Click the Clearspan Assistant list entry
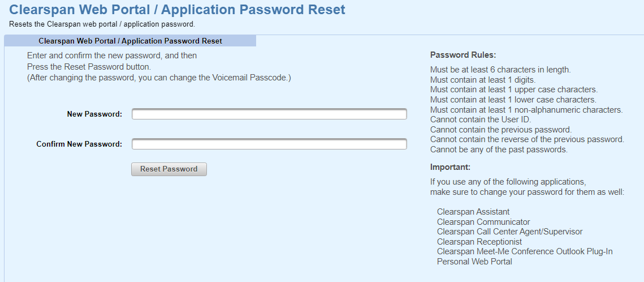This screenshot has height=282, width=644. pos(473,212)
